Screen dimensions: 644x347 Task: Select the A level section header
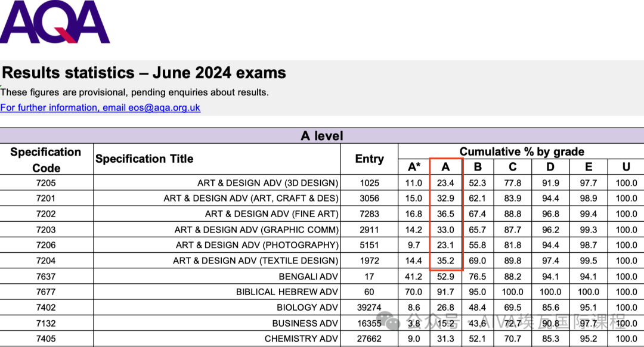point(321,136)
